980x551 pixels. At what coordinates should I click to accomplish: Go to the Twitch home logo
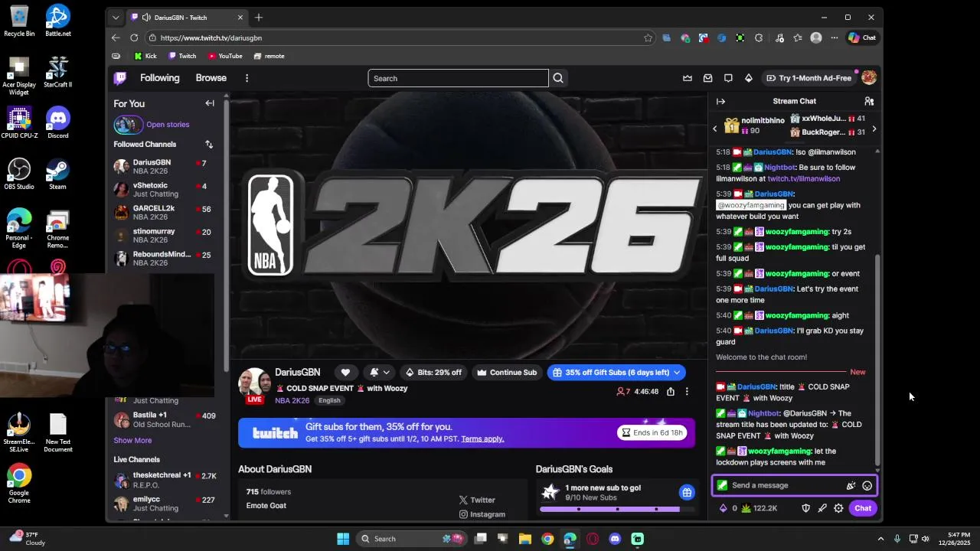(x=120, y=78)
